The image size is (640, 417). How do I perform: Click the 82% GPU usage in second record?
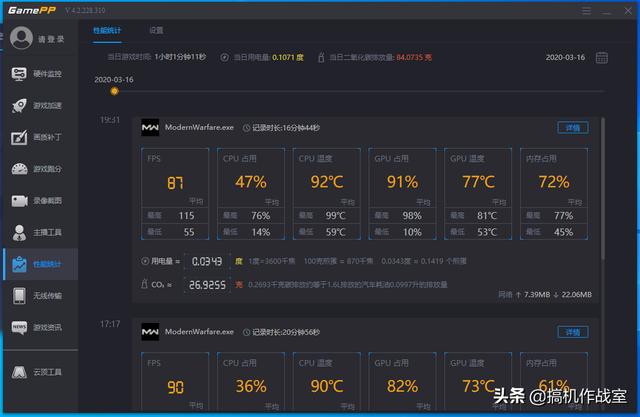point(402,386)
